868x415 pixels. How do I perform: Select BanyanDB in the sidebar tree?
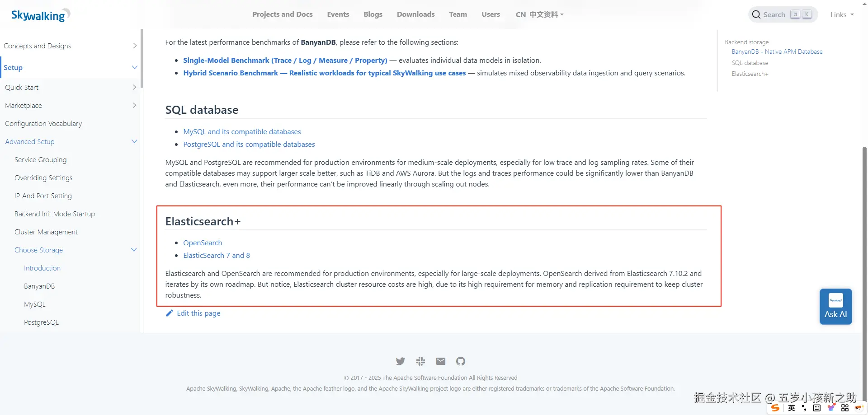[39, 286]
